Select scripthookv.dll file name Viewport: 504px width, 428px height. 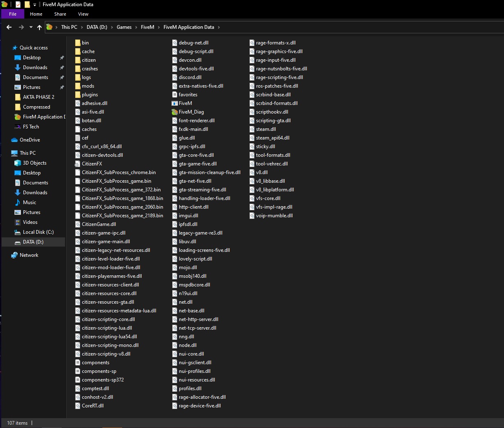[x=272, y=112]
